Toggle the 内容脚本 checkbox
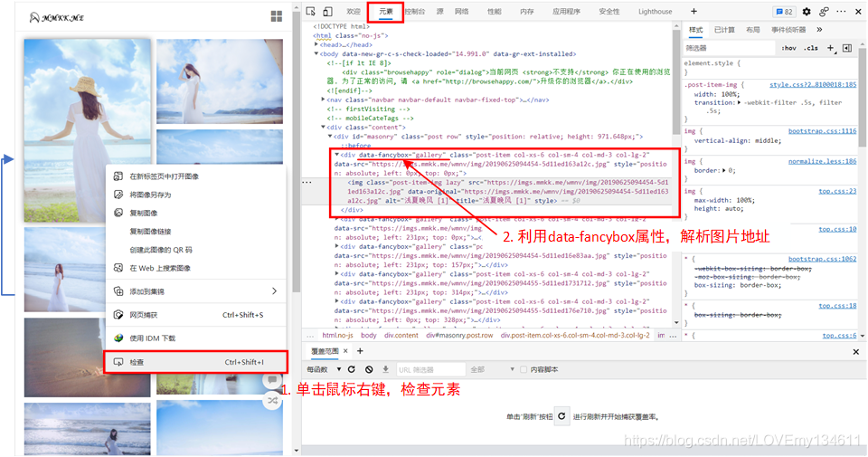868x457 pixels. (524, 369)
